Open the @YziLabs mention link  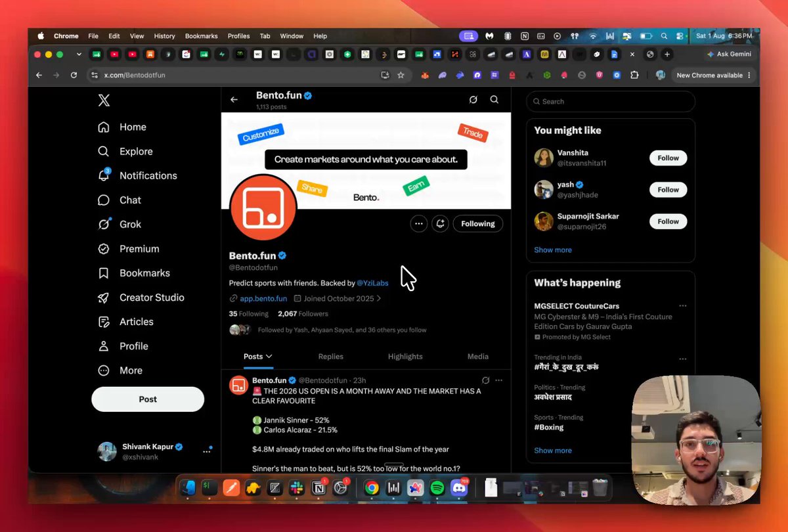pyautogui.click(x=372, y=283)
